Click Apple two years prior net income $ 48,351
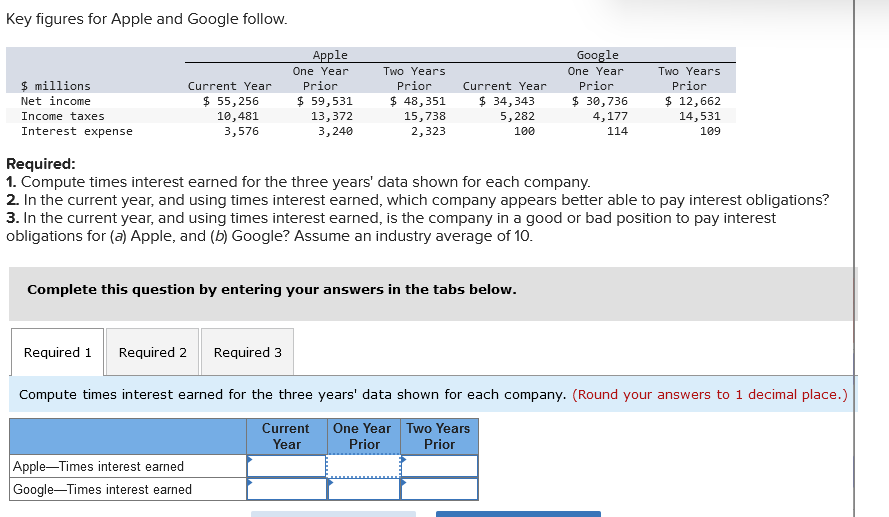889x517 pixels. coord(418,101)
